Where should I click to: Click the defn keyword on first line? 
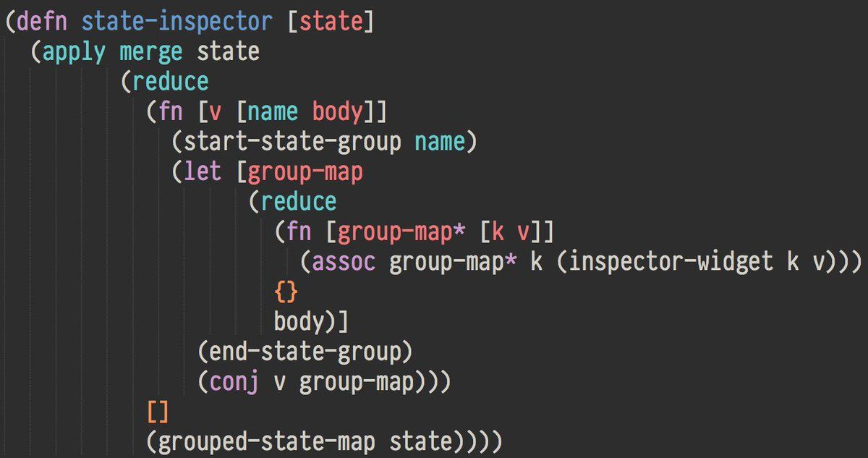(x=43, y=22)
